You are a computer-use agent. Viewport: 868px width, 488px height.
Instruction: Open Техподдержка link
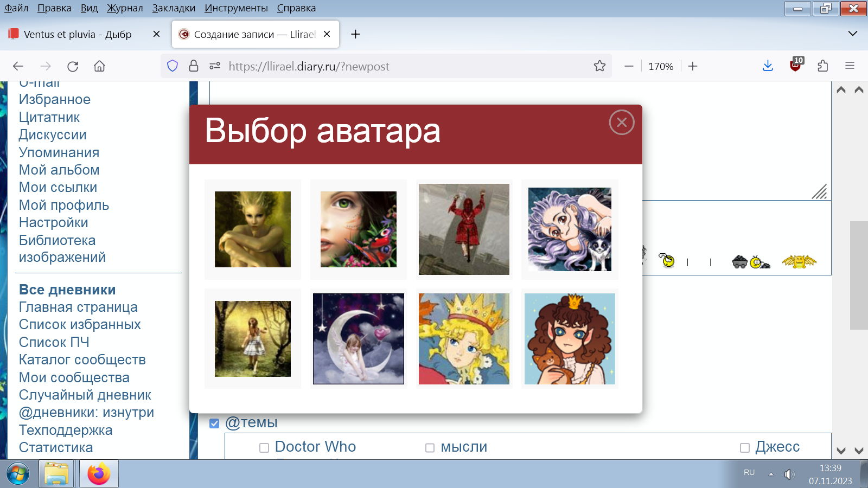(66, 430)
